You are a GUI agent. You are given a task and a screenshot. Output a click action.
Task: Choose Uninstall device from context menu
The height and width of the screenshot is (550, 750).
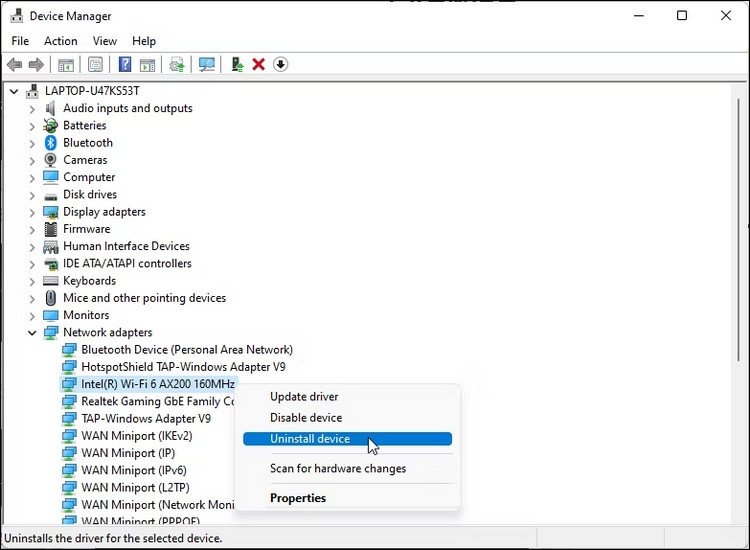[310, 439]
